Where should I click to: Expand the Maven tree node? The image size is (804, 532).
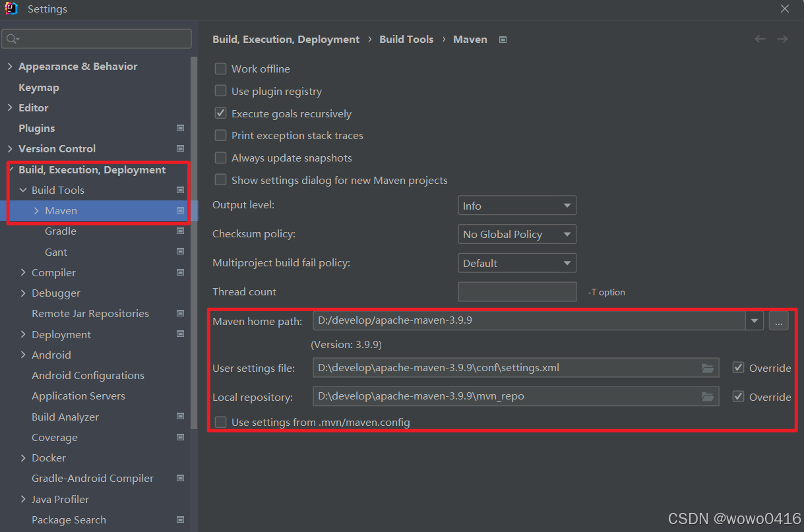click(36, 211)
